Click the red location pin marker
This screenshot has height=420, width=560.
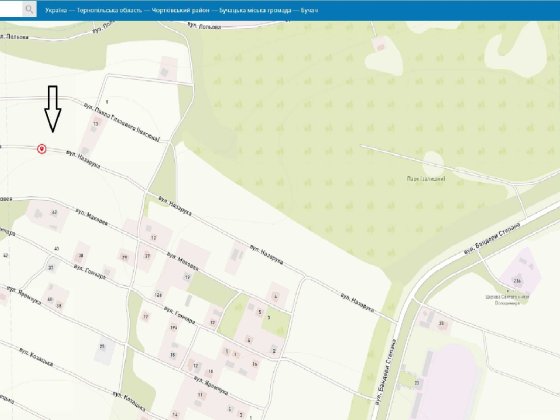[x=42, y=149]
